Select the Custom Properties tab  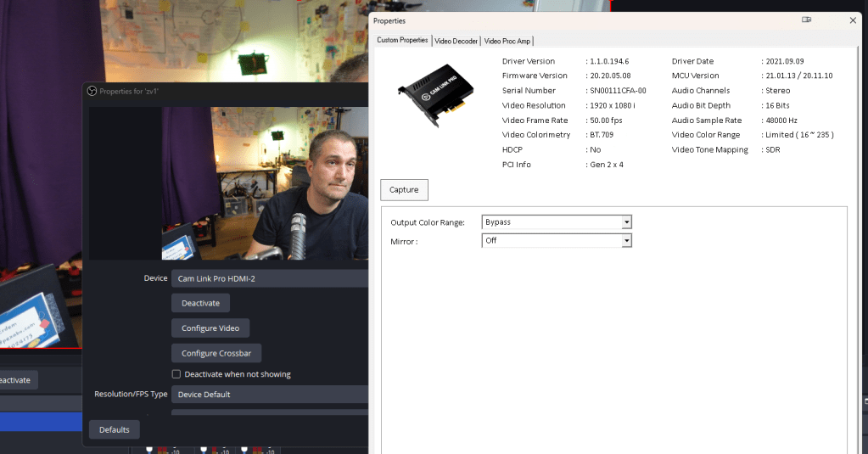(x=402, y=40)
